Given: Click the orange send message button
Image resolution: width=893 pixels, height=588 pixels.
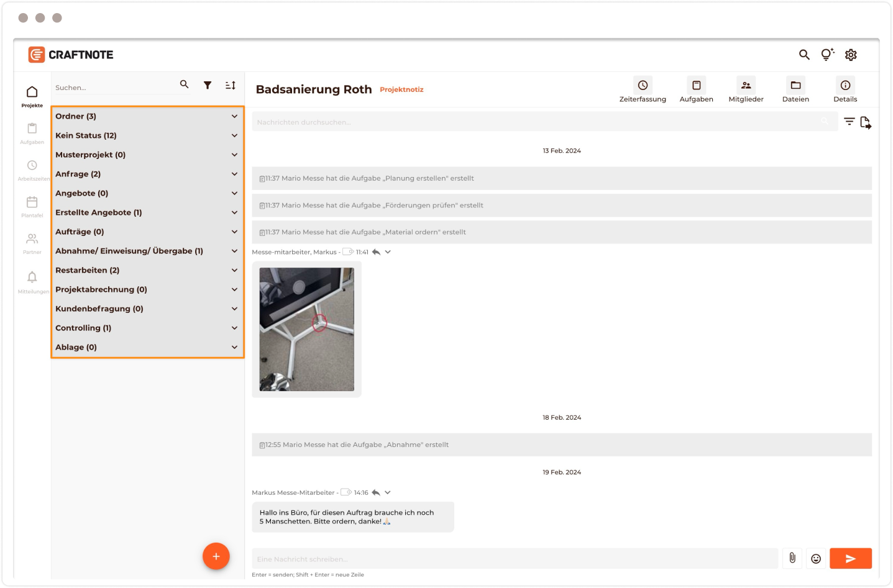Looking at the screenshot, I should (850, 558).
